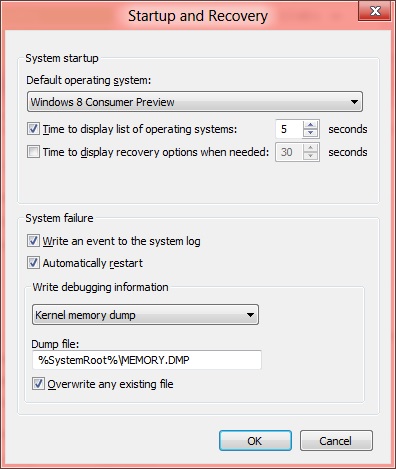The width and height of the screenshot is (396, 469).
Task: Toggle Time to display list of operating systems
Action: [33, 129]
